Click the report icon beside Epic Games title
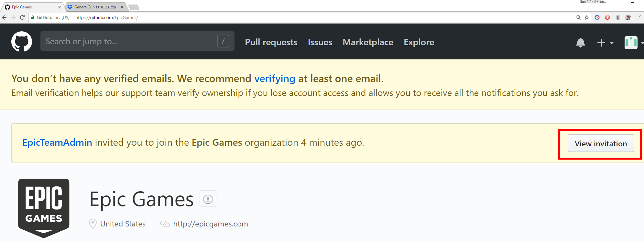 point(208,199)
